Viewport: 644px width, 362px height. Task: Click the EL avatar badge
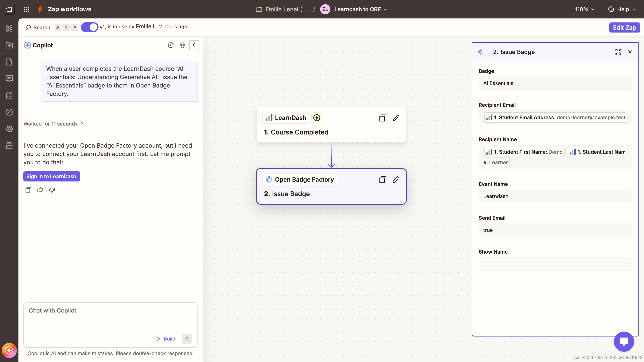(x=325, y=9)
